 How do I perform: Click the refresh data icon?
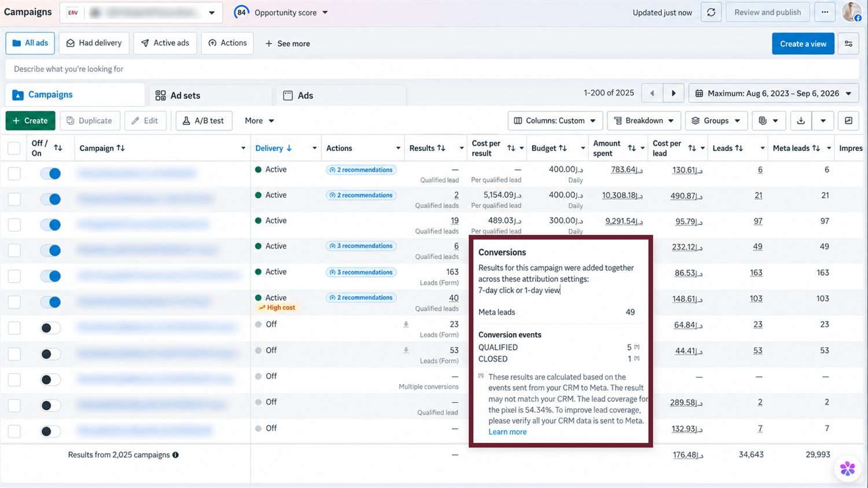coord(711,12)
